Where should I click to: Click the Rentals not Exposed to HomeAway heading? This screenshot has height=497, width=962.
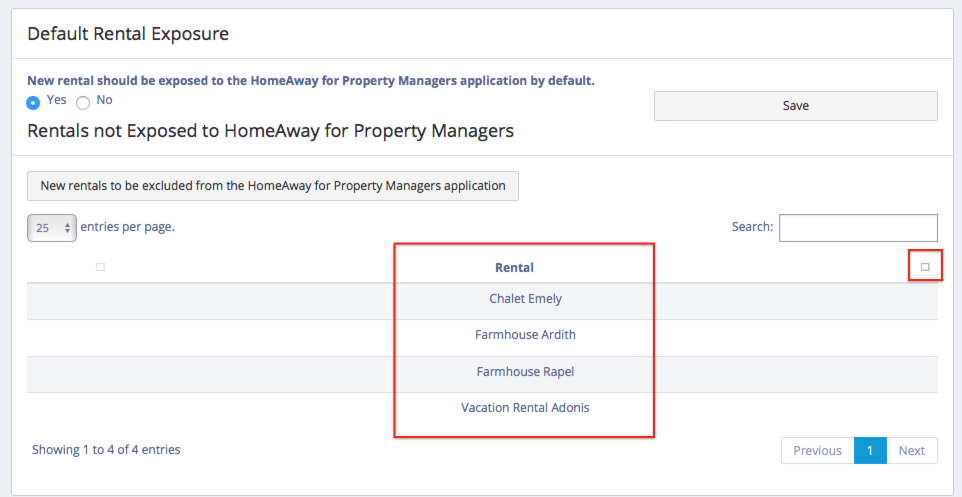click(270, 131)
